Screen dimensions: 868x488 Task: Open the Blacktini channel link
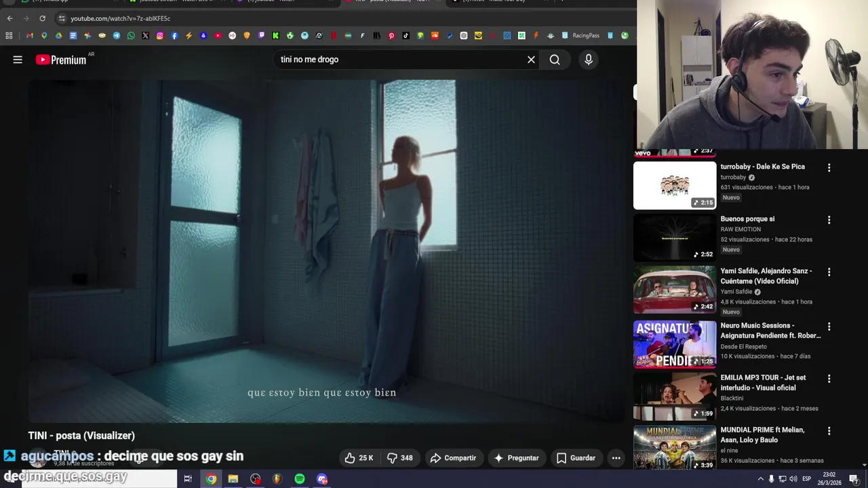(x=734, y=399)
